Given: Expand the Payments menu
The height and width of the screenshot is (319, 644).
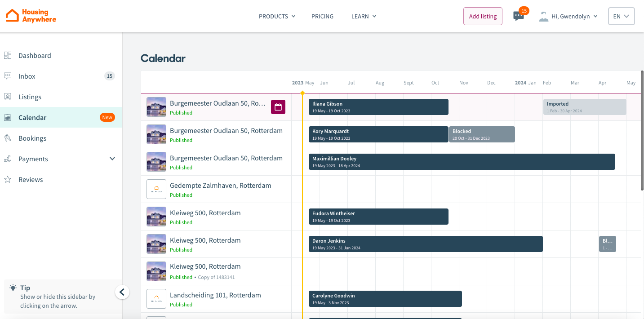Looking at the screenshot, I should pos(33,159).
